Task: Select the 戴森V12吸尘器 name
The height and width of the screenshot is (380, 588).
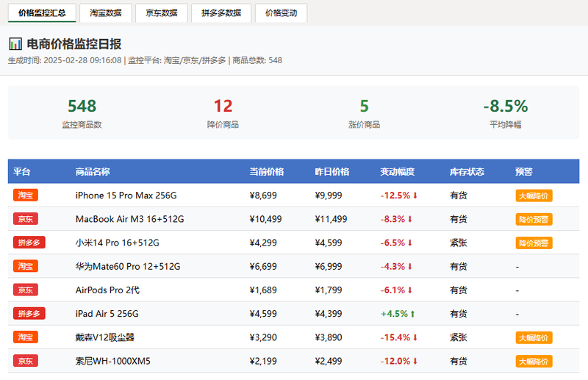Action: tap(105, 337)
